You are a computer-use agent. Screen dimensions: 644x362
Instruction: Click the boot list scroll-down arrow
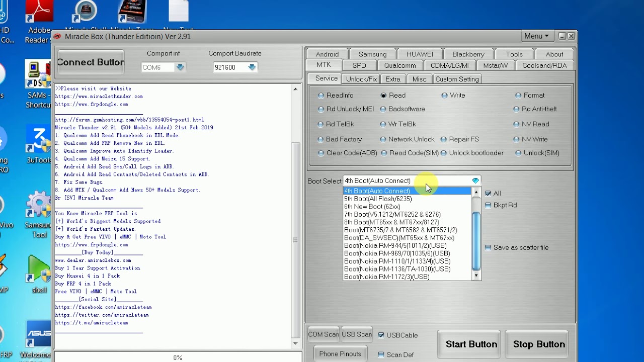click(476, 276)
